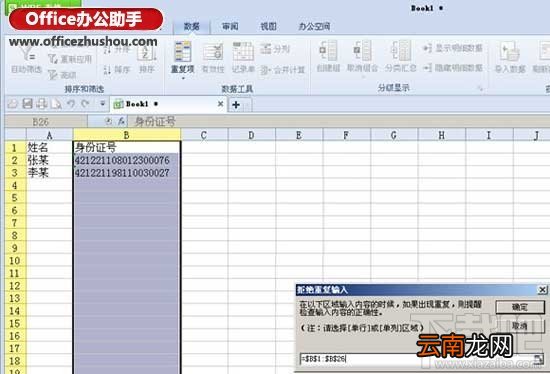550x374 pixels.
Task: Close the Book1 document tab
Action: click(x=220, y=104)
